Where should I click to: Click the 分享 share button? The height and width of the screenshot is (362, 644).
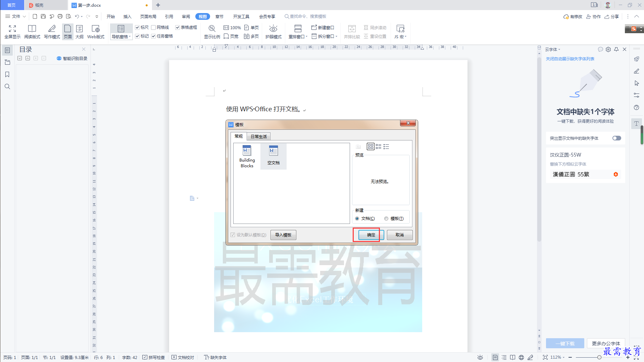click(x=611, y=16)
